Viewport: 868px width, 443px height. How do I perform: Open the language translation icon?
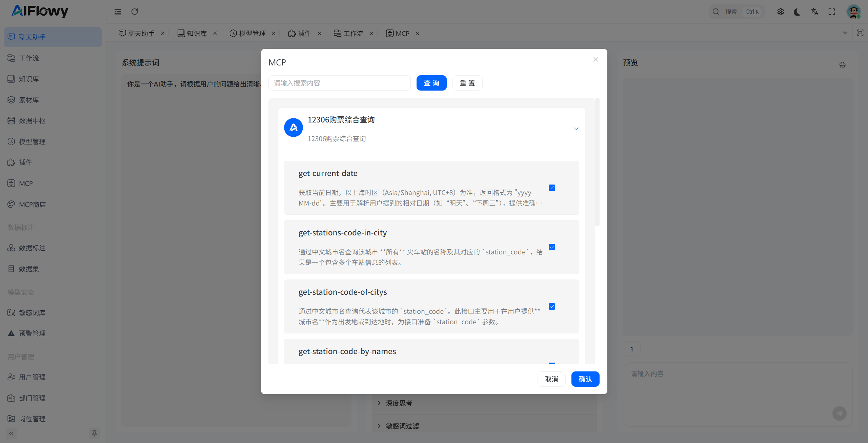point(815,12)
